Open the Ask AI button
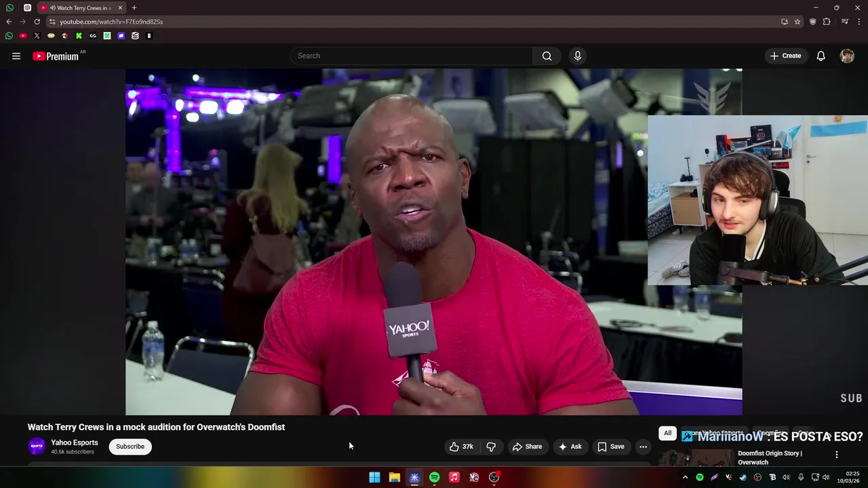Image resolution: width=868 pixels, height=488 pixels. pyautogui.click(x=570, y=447)
